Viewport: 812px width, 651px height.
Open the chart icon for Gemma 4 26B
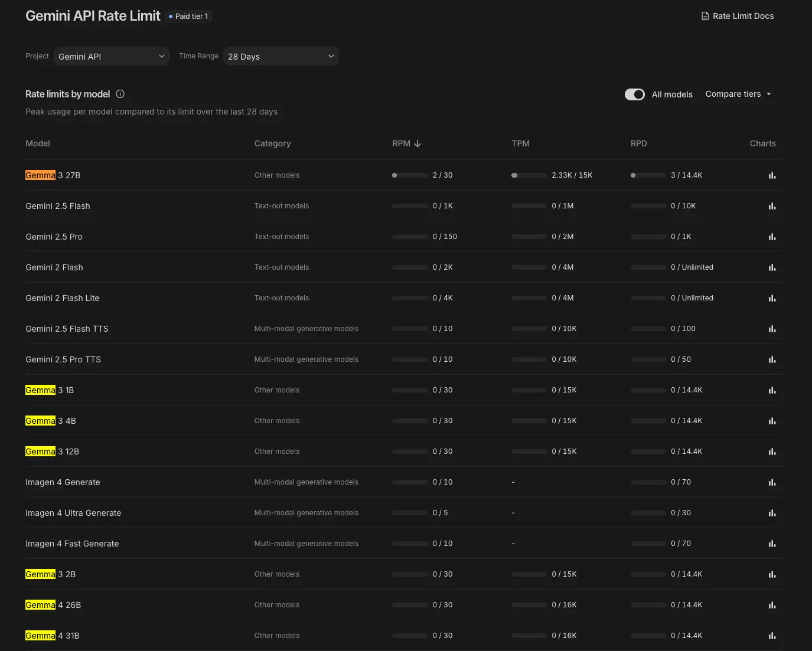coord(772,605)
